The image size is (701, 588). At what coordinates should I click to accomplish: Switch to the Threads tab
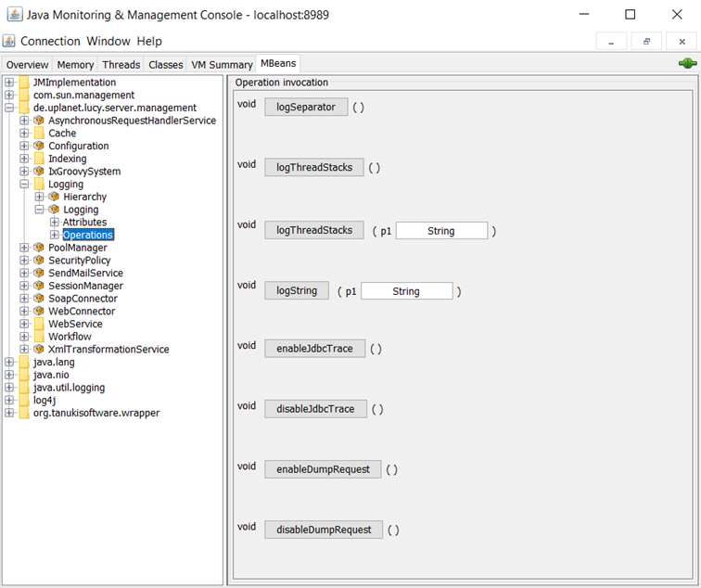click(x=121, y=65)
